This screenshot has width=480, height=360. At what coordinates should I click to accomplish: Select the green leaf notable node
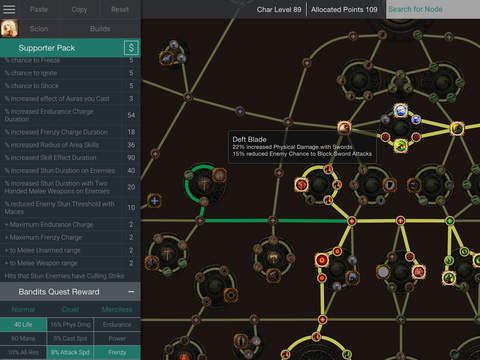pos(400,146)
